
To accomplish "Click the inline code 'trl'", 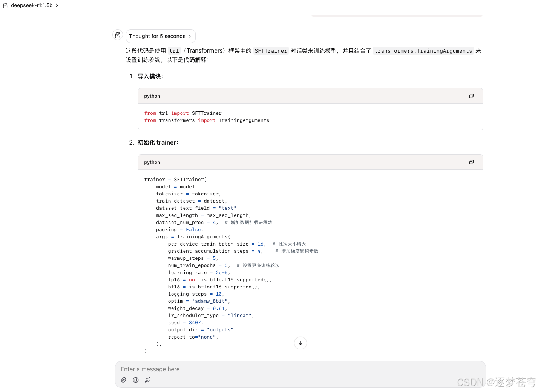I will 174,51.
